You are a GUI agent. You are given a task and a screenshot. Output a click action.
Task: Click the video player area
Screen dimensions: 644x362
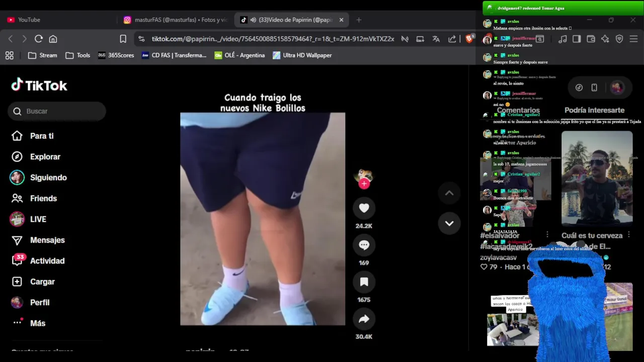pos(263,219)
